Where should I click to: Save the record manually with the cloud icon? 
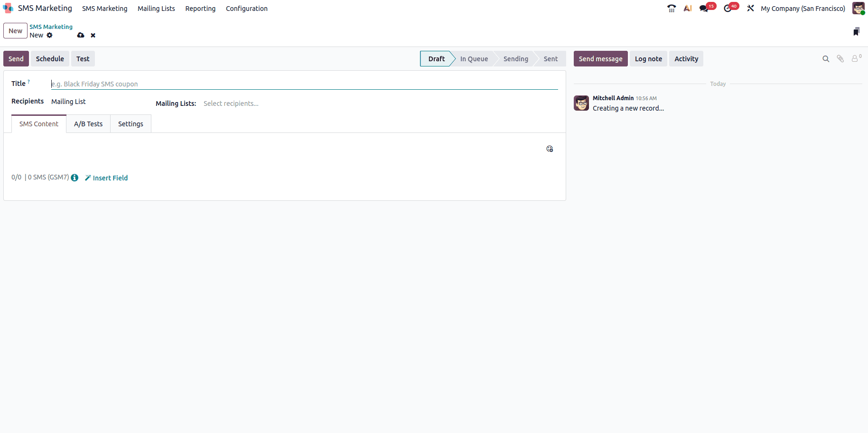[81, 35]
